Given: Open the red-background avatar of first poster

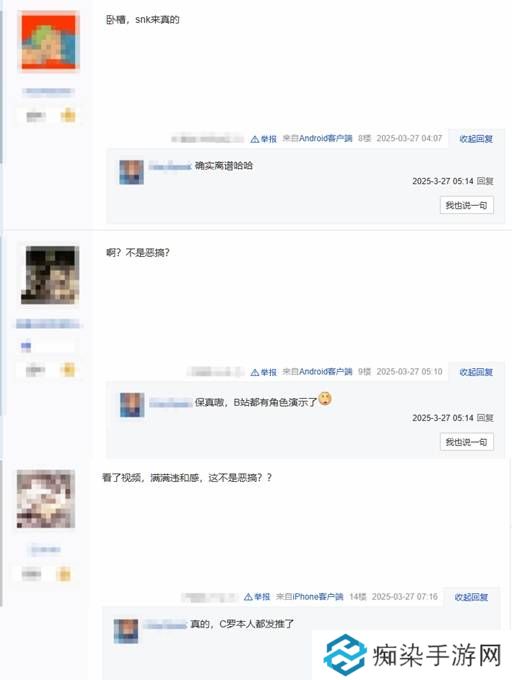Looking at the screenshot, I should click(49, 41).
